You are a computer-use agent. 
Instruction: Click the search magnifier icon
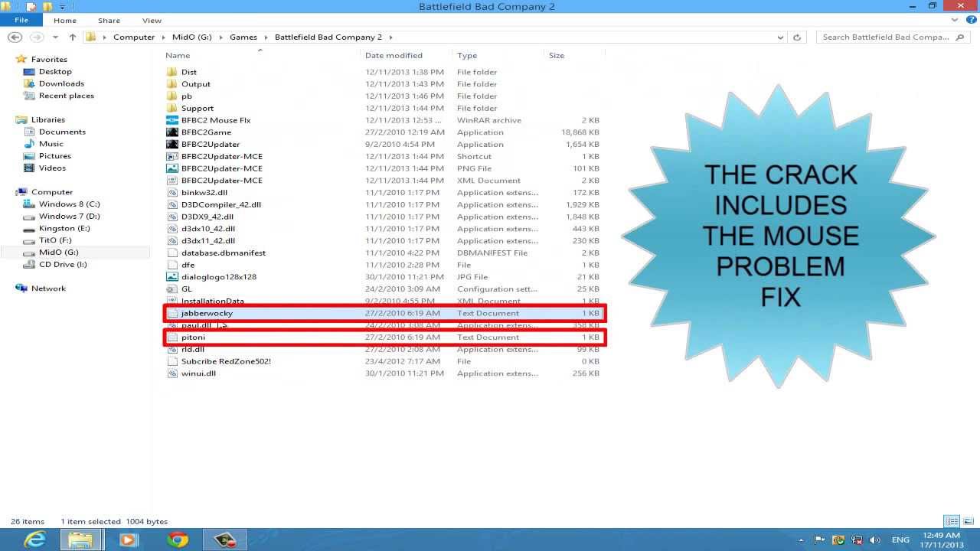[961, 37]
